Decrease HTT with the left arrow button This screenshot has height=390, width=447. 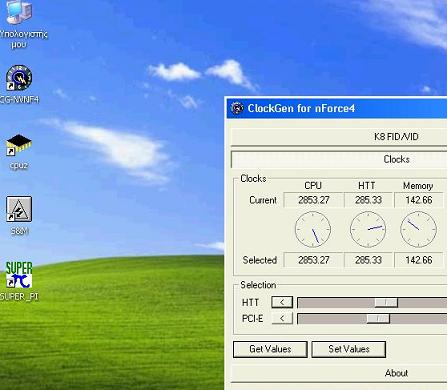[x=282, y=302]
